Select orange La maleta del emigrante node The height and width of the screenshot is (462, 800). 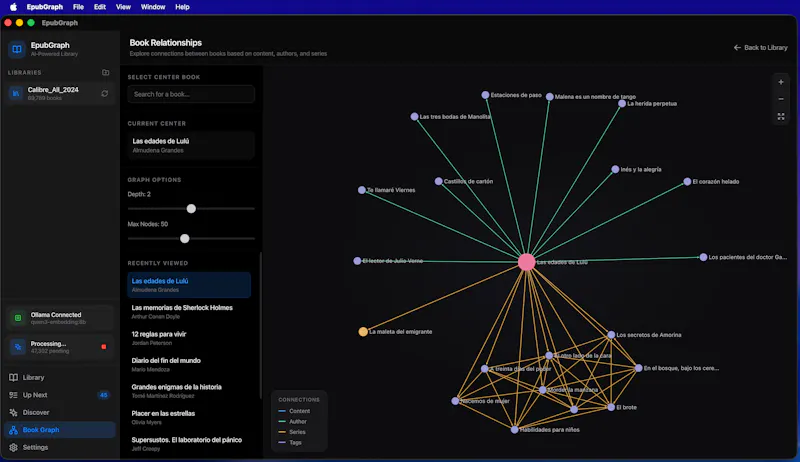[363, 331]
